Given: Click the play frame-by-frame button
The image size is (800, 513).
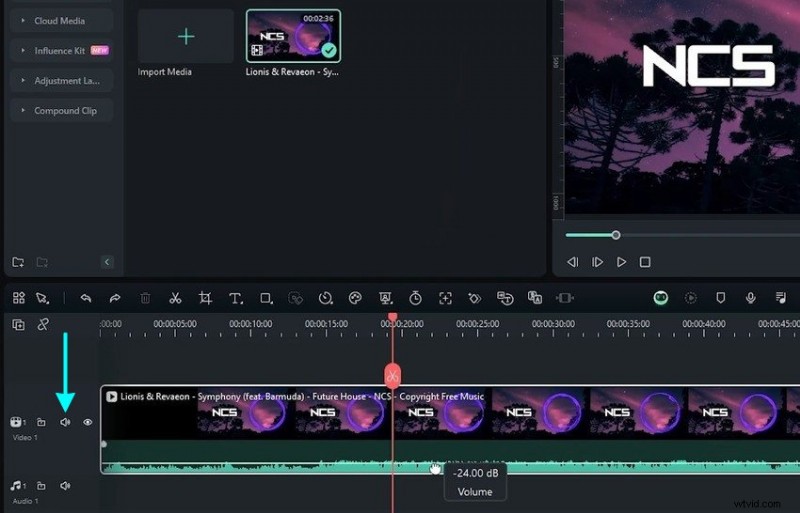Looking at the screenshot, I should pos(597,262).
